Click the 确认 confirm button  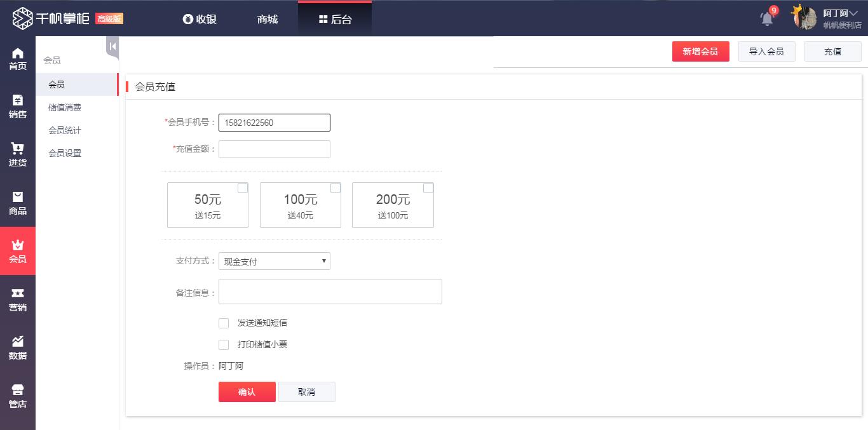(247, 392)
